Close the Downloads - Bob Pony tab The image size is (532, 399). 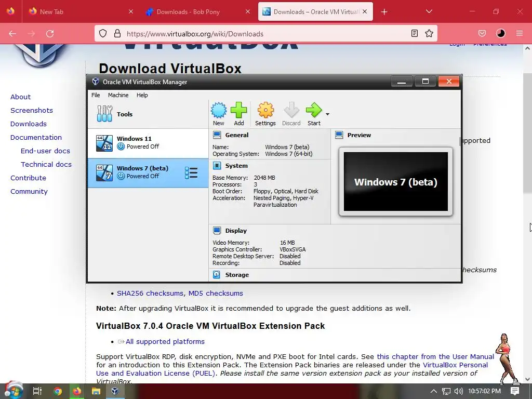tap(248, 11)
